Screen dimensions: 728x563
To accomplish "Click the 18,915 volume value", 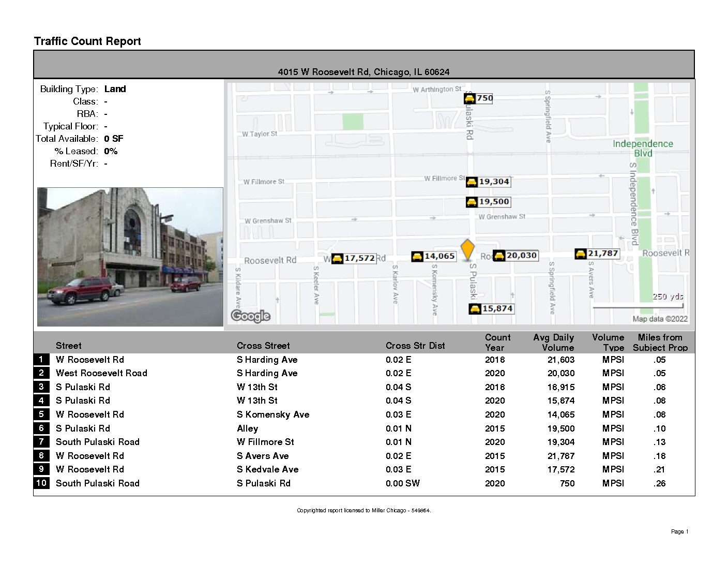I will (x=561, y=387).
